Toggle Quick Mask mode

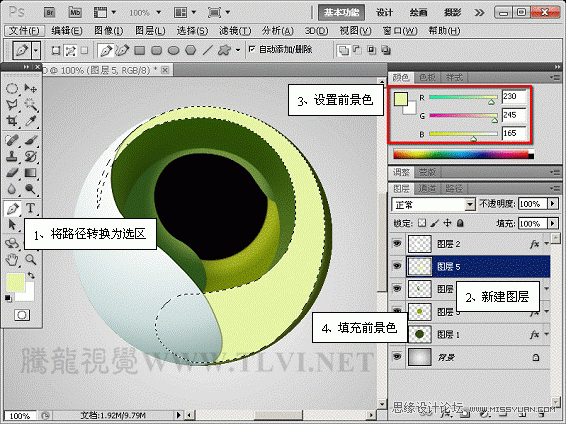(x=22, y=315)
